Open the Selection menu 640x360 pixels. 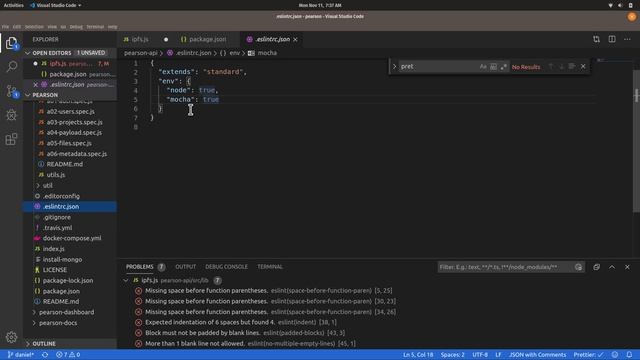[x=34, y=27]
